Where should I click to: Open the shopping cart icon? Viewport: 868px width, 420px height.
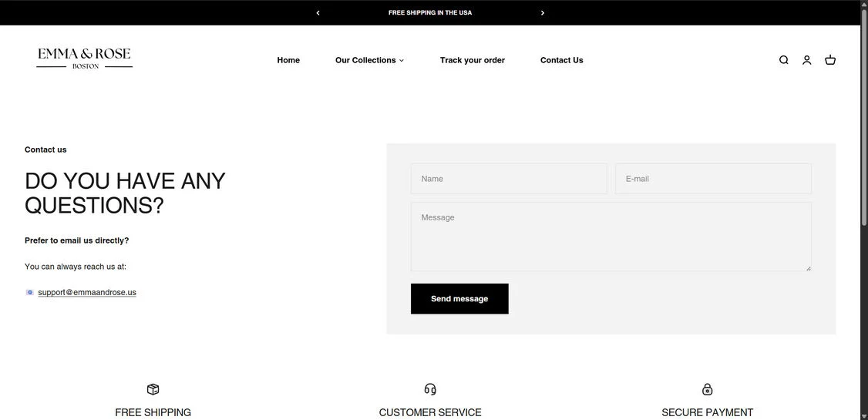click(829, 60)
